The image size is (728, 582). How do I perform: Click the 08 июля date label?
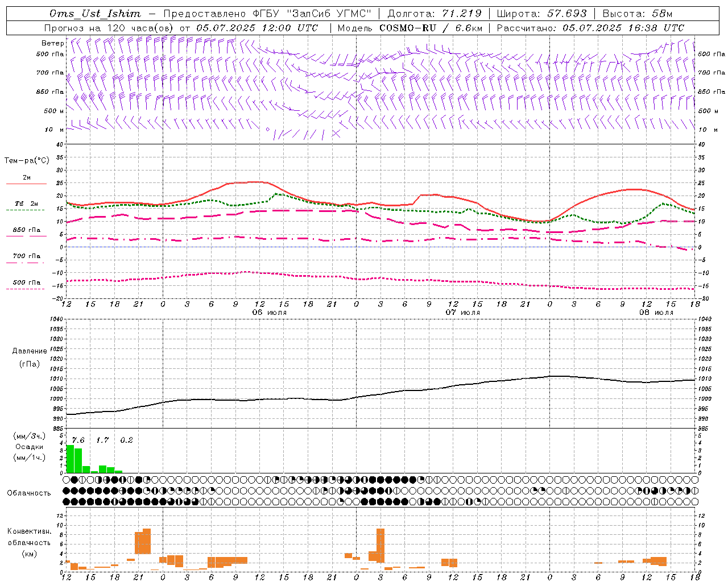(x=656, y=313)
